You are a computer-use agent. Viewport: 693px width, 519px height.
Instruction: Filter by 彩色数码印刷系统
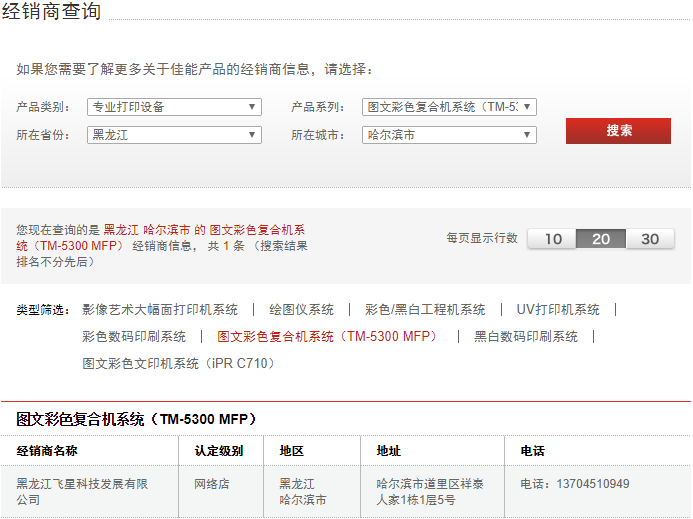(x=134, y=336)
